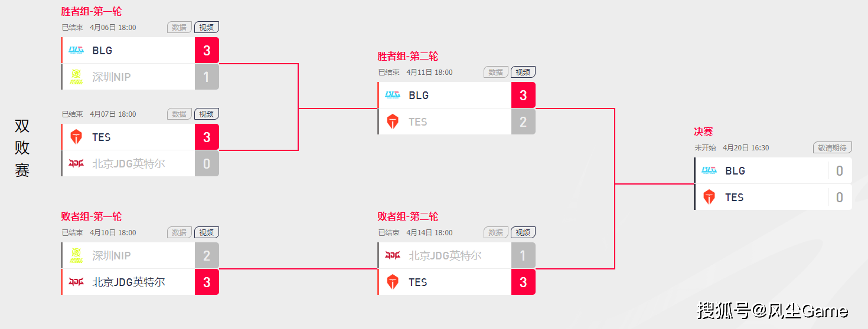Click the 胜者组-第一轮 heading
868x329 pixels.
[x=92, y=11]
